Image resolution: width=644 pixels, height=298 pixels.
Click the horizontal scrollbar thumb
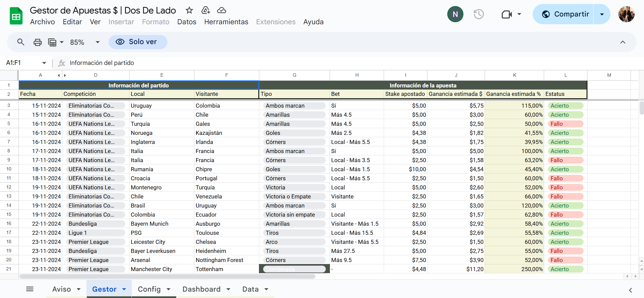click(x=167, y=276)
